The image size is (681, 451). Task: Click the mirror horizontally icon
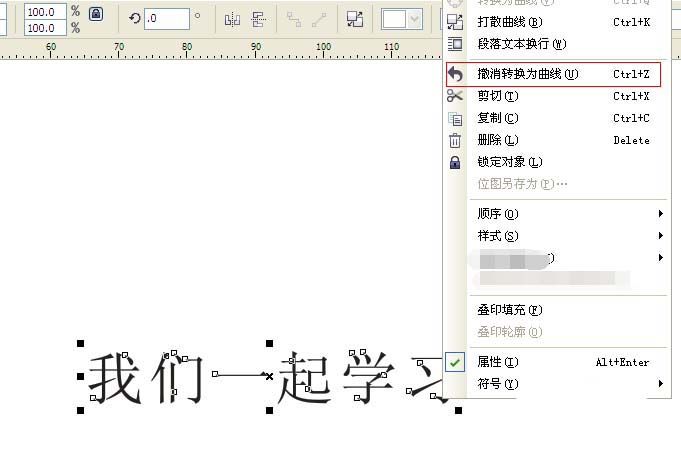(x=232, y=19)
